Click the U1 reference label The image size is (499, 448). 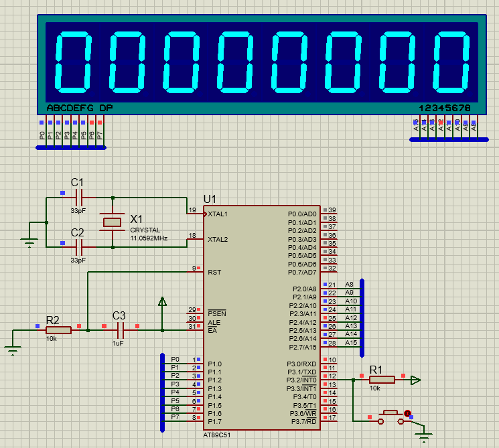pyautogui.click(x=210, y=199)
